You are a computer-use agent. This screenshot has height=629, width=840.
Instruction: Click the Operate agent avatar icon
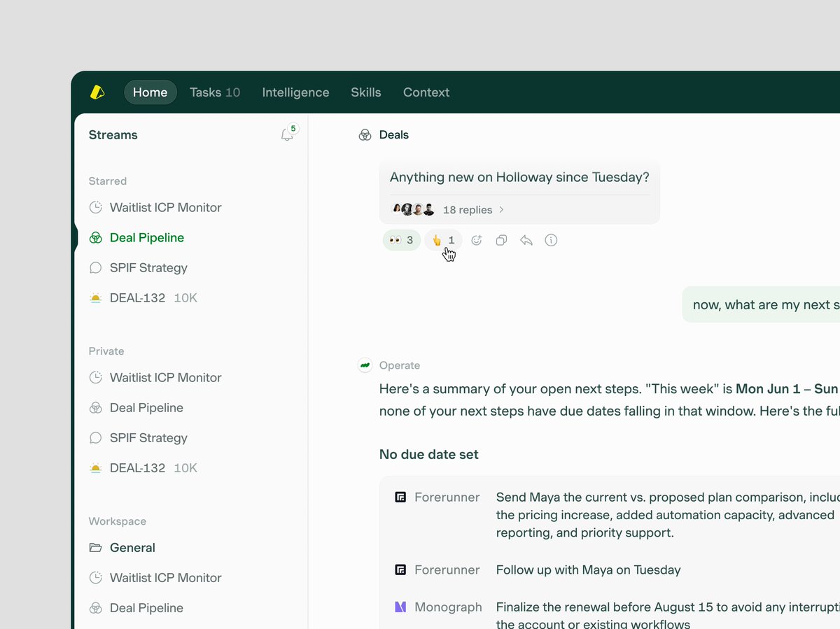coord(365,365)
